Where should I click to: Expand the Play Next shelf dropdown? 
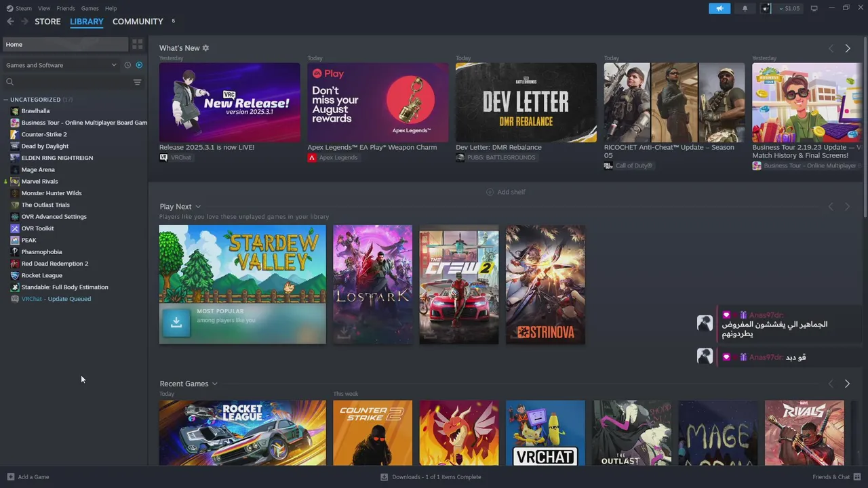click(x=198, y=207)
